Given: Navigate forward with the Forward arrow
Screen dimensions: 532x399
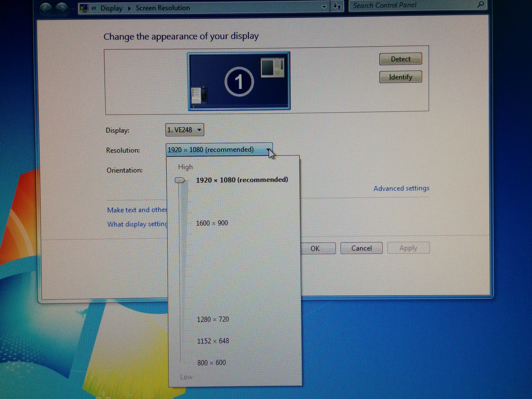Looking at the screenshot, I should pos(62,9).
